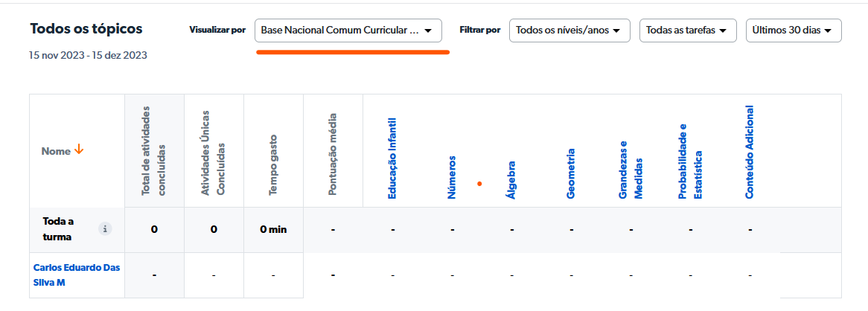Image resolution: width=868 pixels, height=311 pixels.
Task: Click the info icon beside Toda a turma
Action: pos(106,229)
